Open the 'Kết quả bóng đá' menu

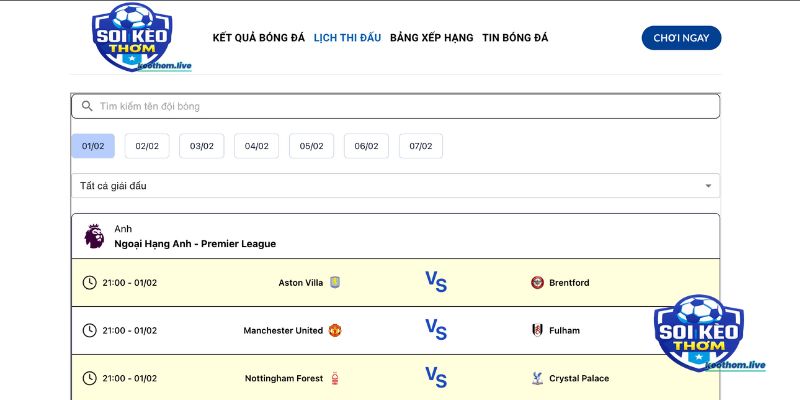[x=257, y=38]
